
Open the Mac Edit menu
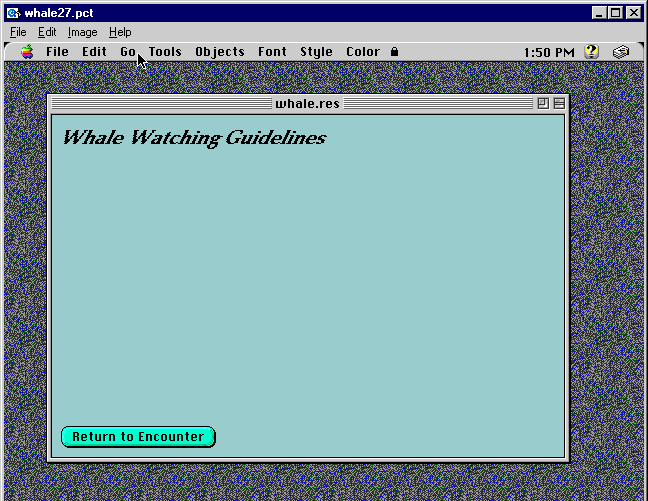coord(94,52)
